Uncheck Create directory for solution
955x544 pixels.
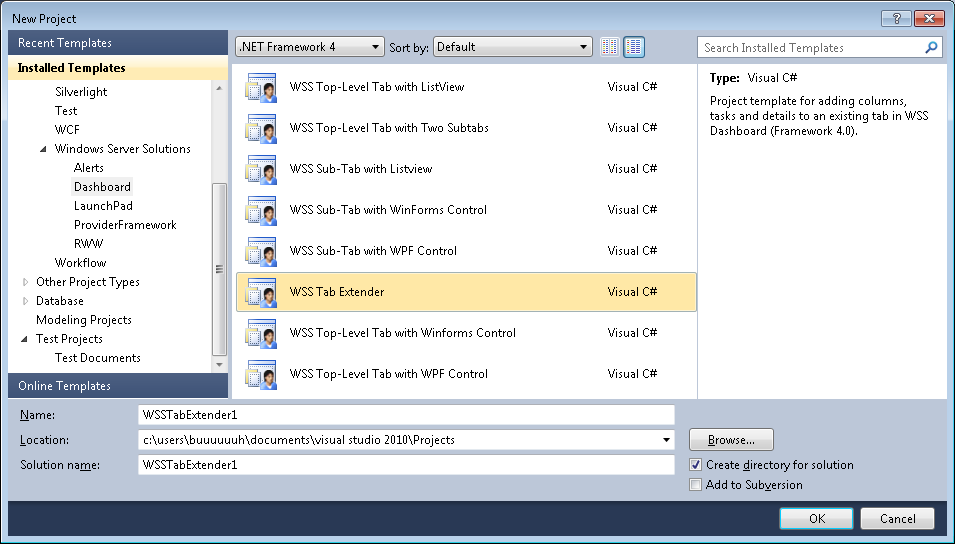[x=696, y=465]
